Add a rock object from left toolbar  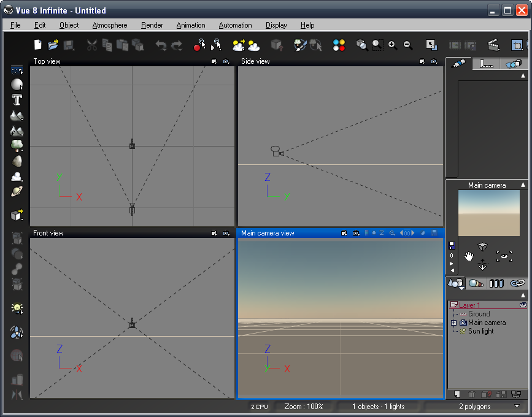(x=17, y=161)
